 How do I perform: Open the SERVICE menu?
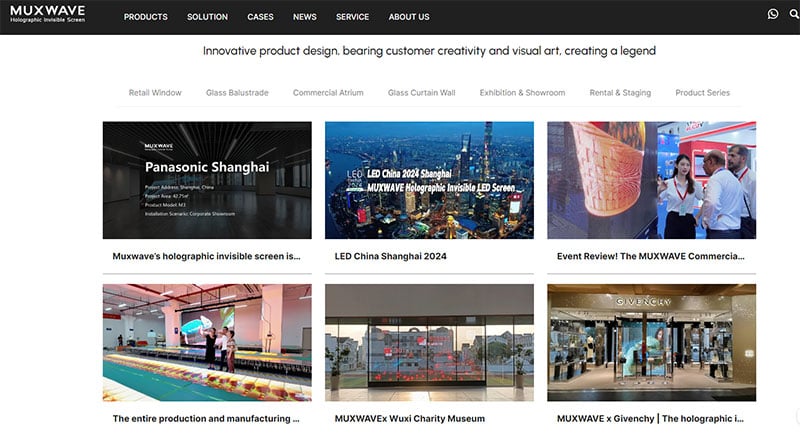click(352, 17)
